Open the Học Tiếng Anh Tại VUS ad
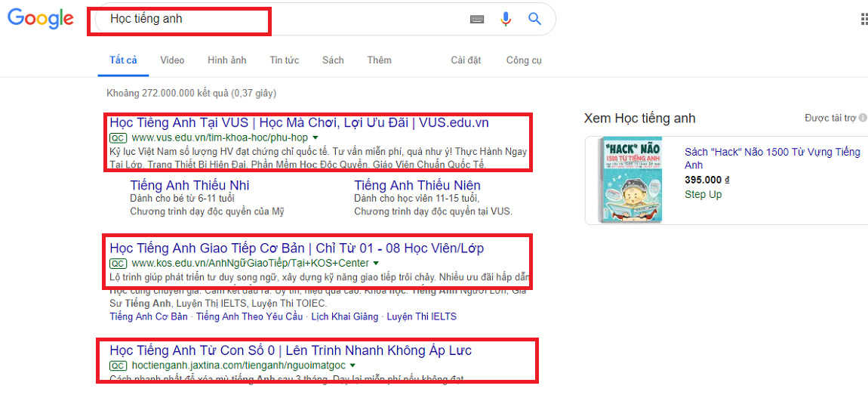Screen dimensions: 868x398 point(299,123)
